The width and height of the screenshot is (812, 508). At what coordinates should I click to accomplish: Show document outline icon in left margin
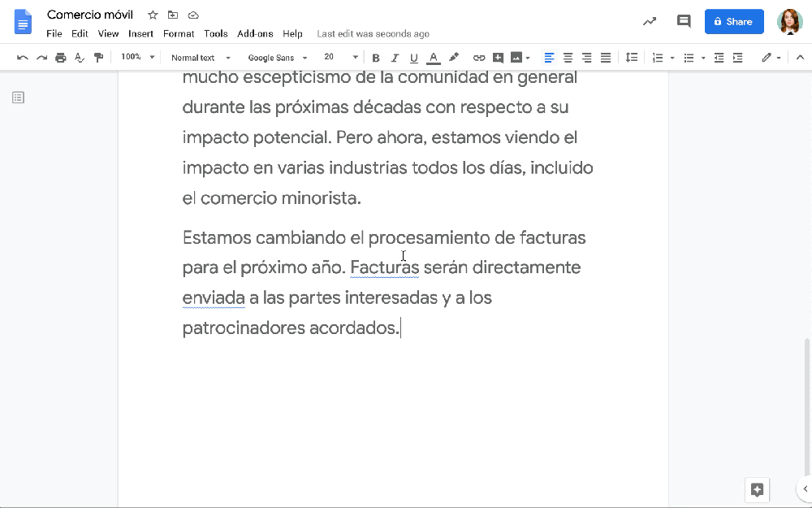click(18, 98)
